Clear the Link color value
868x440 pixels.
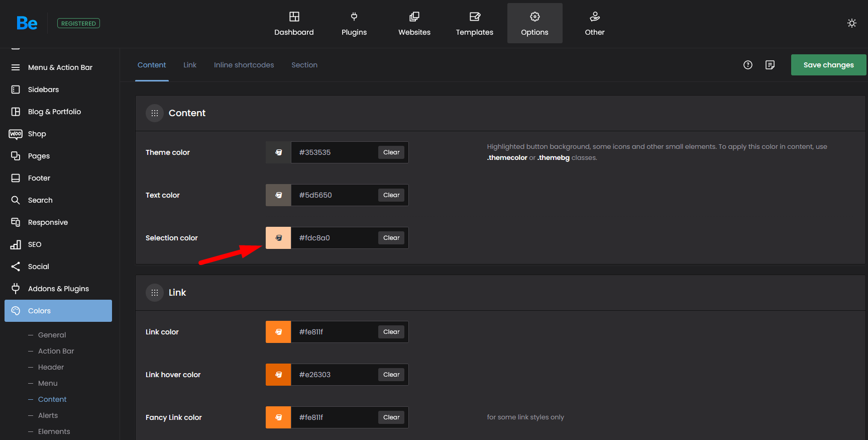tap(391, 332)
